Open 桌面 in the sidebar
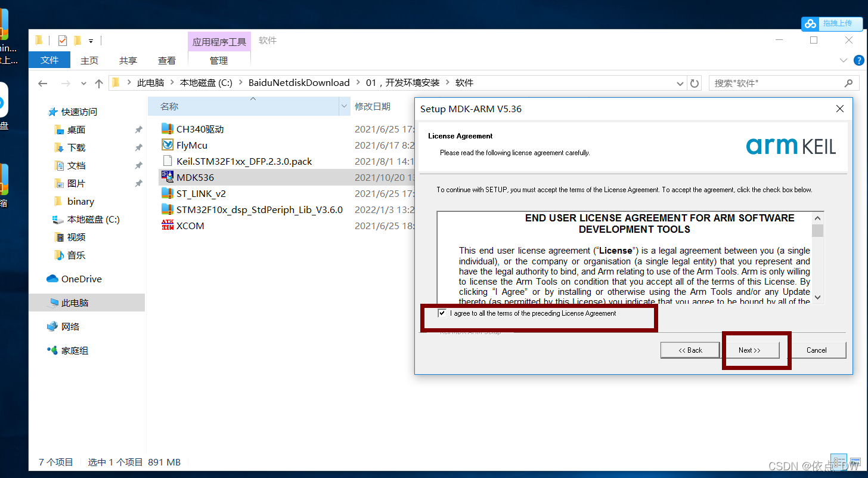 pos(76,129)
